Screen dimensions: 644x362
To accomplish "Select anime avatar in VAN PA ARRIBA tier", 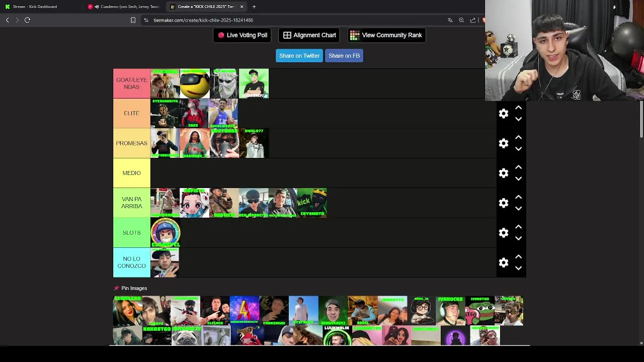I will [x=195, y=203].
